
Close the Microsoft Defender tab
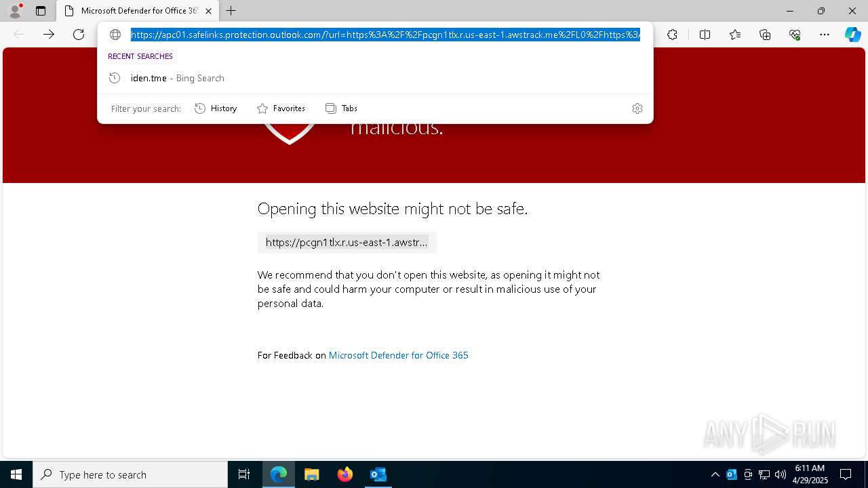pyautogui.click(x=208, y=11)
